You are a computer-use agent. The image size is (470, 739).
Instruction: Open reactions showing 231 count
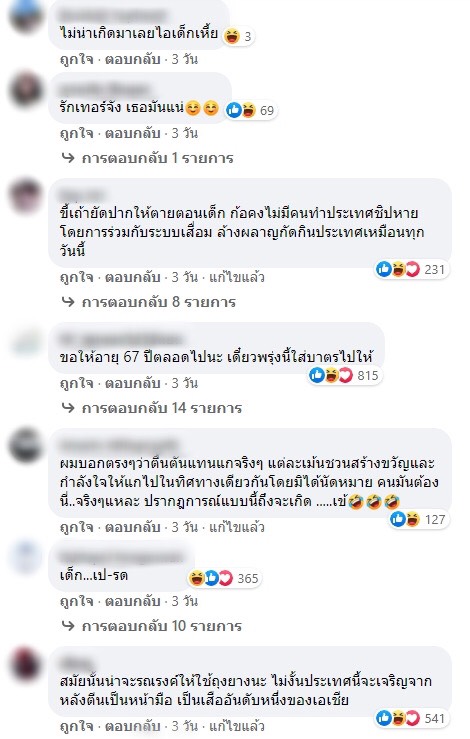[x=411, y=270]
